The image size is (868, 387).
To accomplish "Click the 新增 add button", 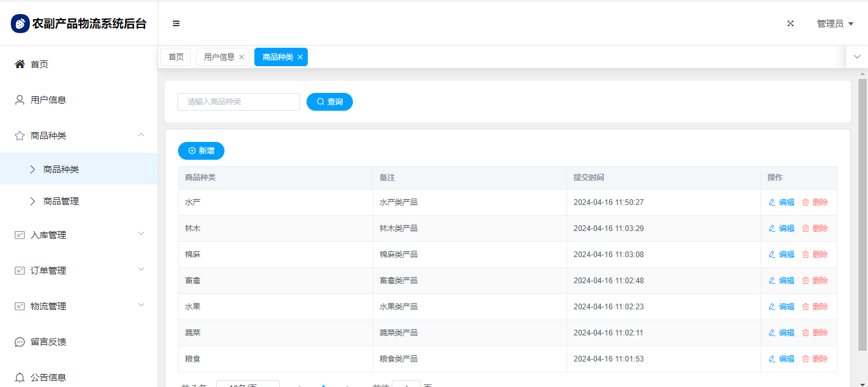I will pos(201,151).
